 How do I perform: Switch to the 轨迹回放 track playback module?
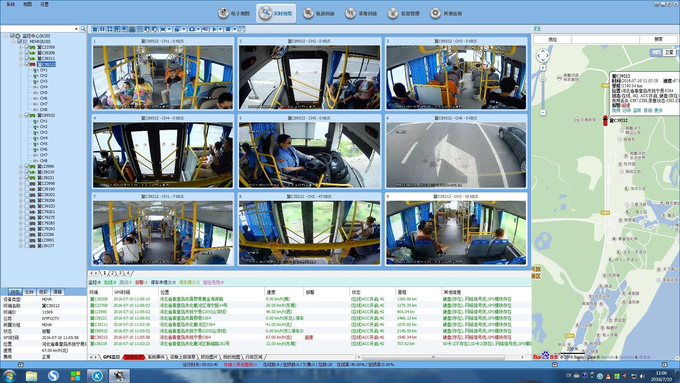pyautogui.click(x=319, y=13)
